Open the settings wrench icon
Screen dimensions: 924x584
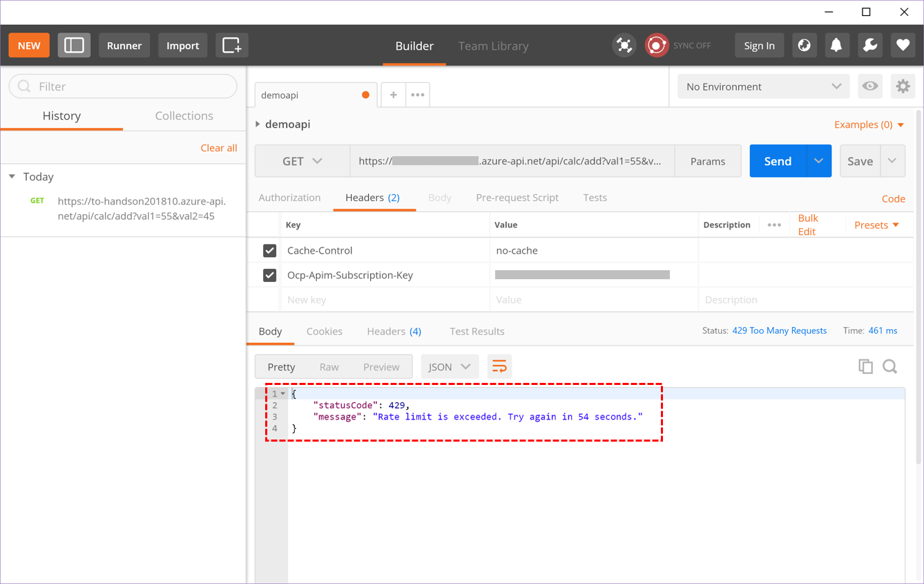click(x=869, y=45)
